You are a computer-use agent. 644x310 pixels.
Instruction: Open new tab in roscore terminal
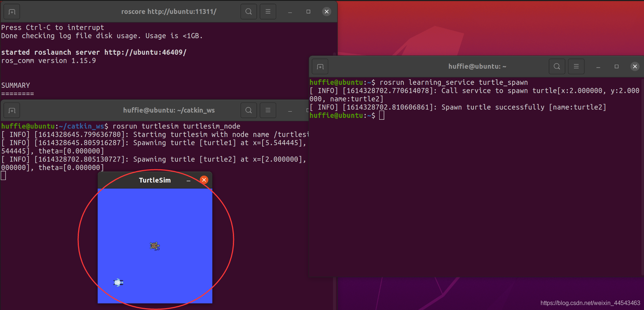(x=12, y=12)
